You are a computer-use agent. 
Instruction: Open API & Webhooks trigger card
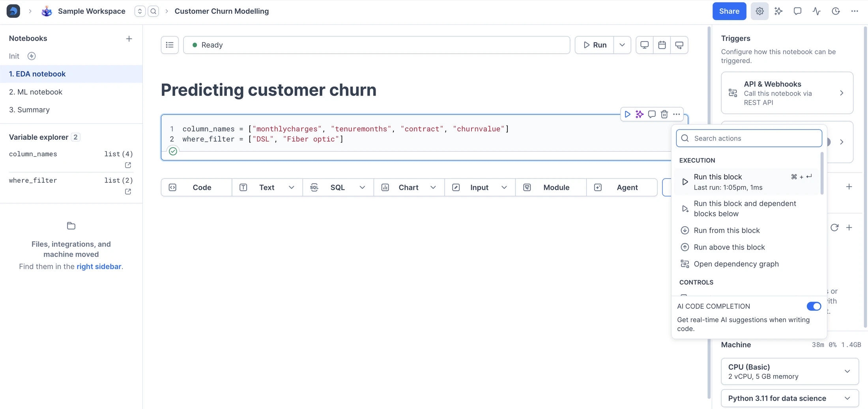(787, 93)
